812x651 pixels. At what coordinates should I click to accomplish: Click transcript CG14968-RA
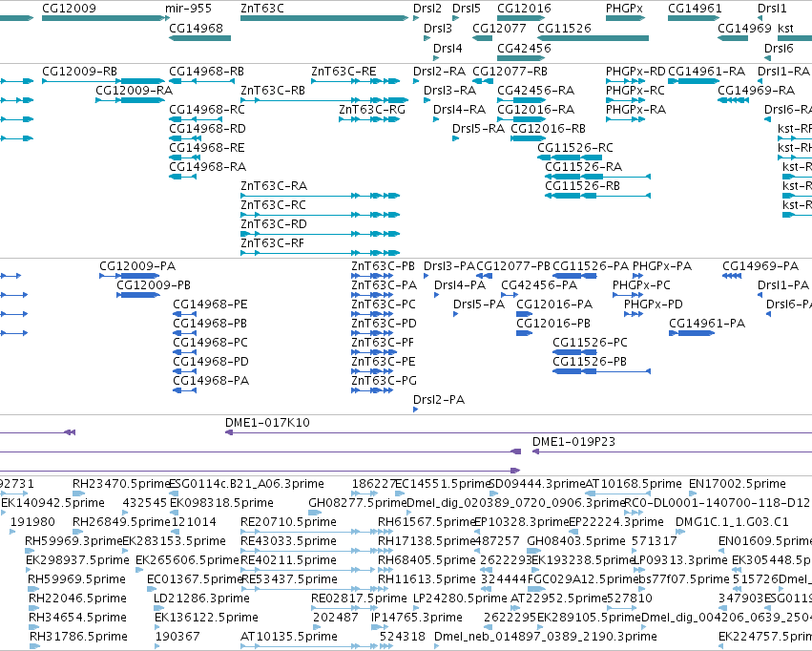[183, 177]
